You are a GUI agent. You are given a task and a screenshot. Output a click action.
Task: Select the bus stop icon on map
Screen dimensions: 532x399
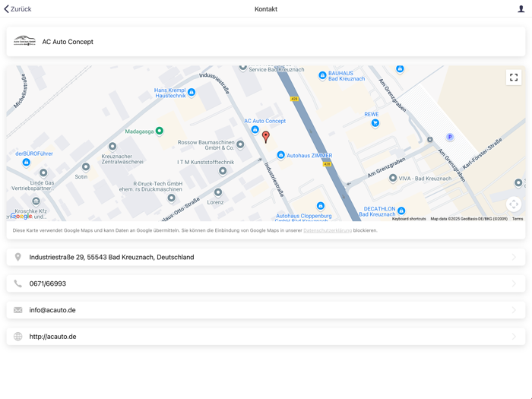point(430,139)
